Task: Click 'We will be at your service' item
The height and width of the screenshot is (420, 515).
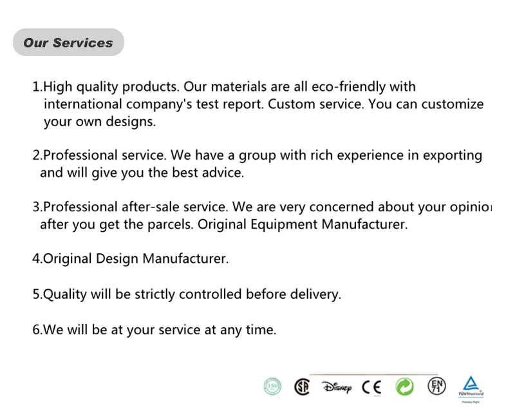Action: point(154,330)
